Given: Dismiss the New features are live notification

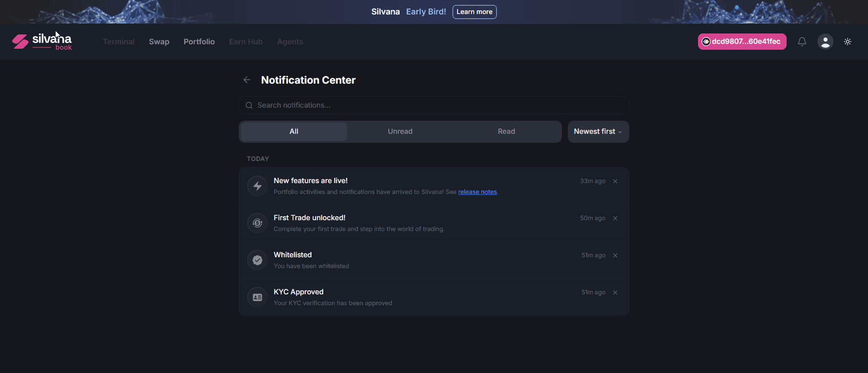Looking at the screenshot, I should [615, 181].
